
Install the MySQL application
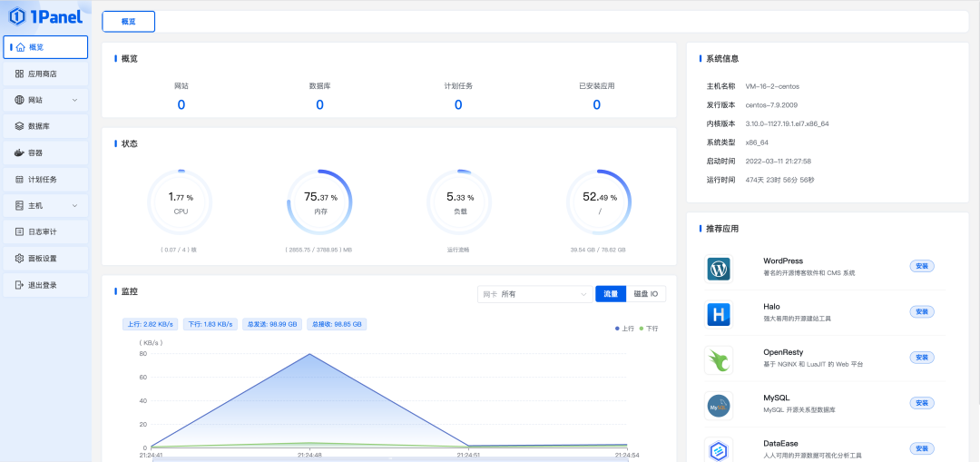[x=921, y=403]
